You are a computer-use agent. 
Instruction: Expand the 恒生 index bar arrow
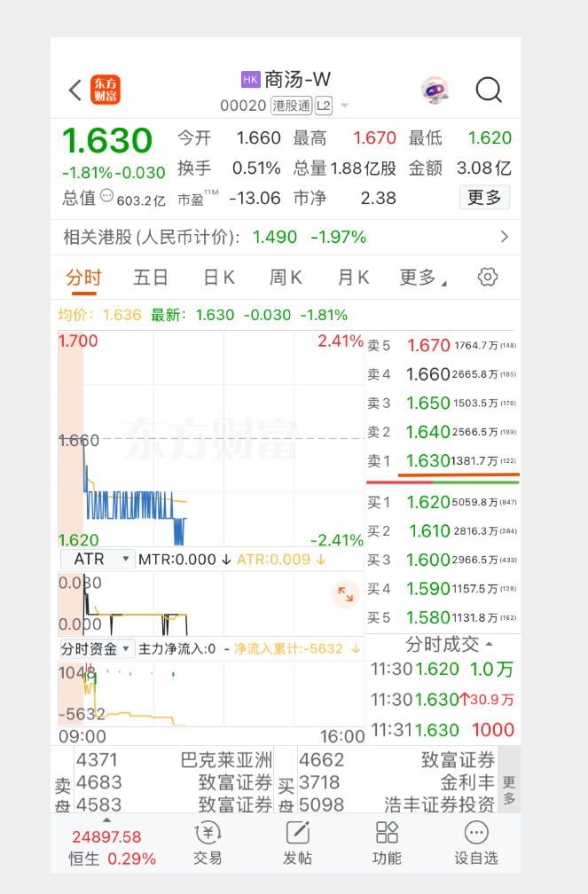[106, 820]
